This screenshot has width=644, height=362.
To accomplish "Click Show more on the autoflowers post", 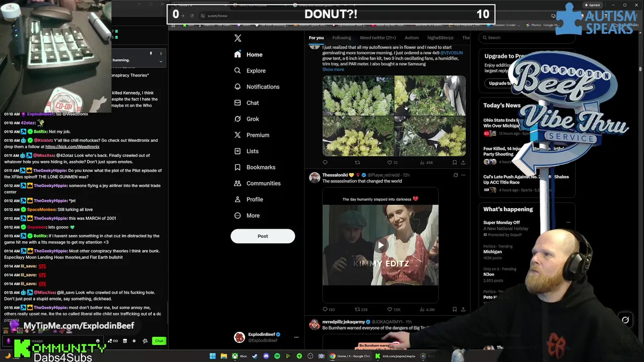I will click(333, 69).
